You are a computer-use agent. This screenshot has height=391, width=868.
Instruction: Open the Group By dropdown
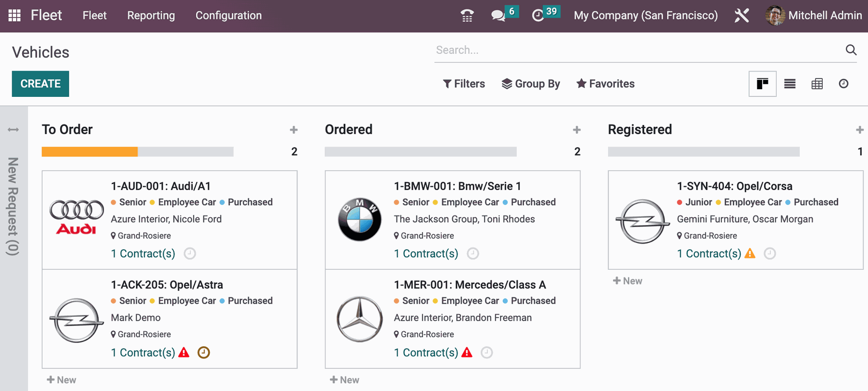tap(531, 84)
